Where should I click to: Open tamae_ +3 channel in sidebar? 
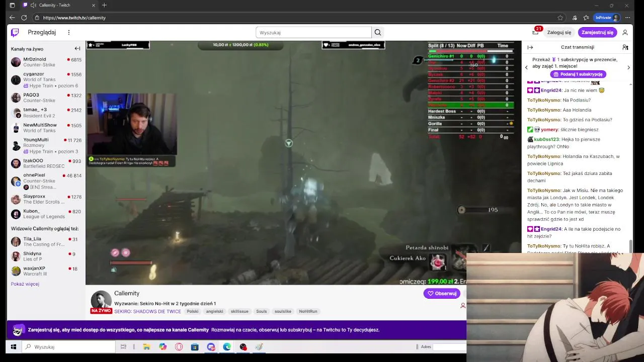point(46,113)
